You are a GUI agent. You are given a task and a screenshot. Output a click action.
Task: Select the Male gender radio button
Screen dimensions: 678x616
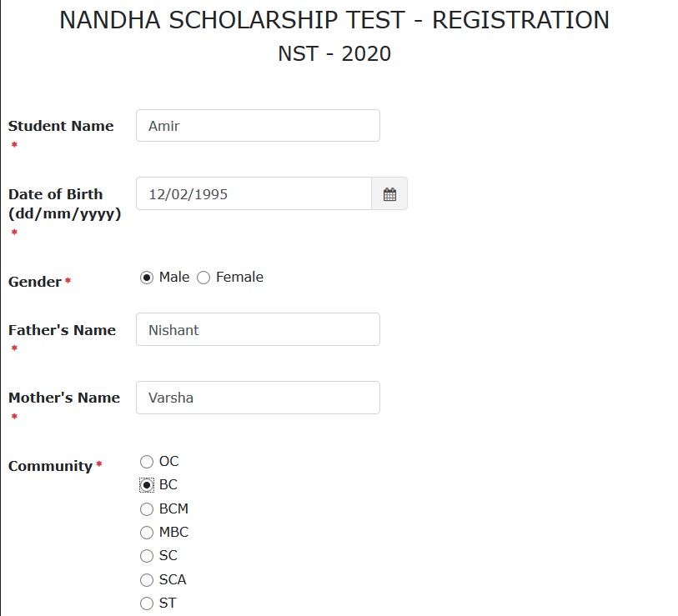click(148, 278)
